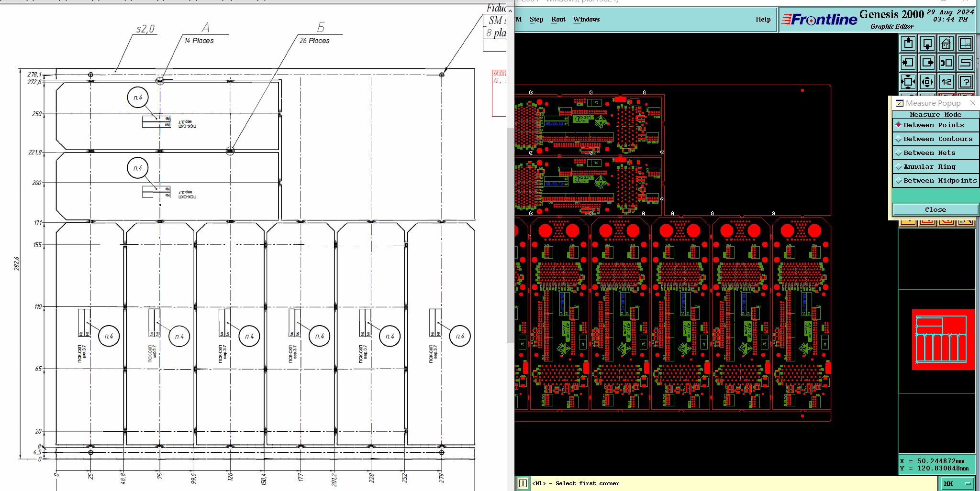Click the Home view icon

[x=946, y=44]
